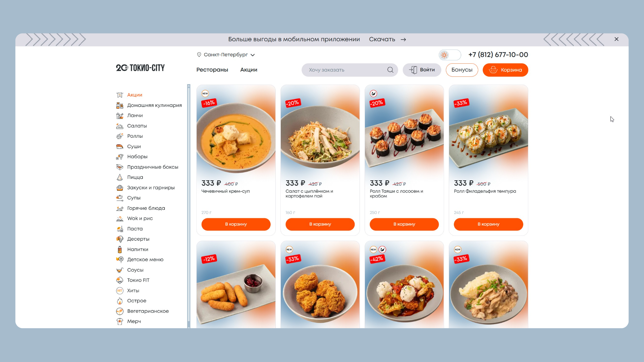The height and width of the screenshot is (362, 644).
Task: Click the Хиты badge icon in sidebar
Action: coord(119,291)
